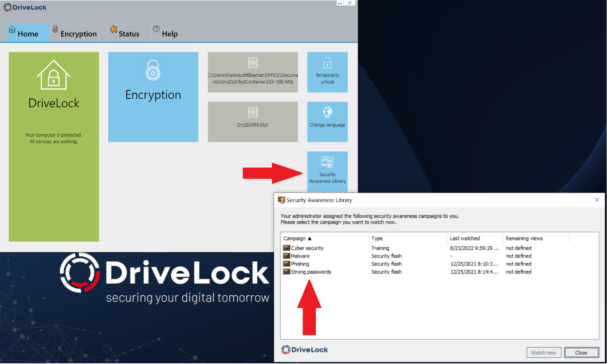Open the Status tab

tap(129, 33)
